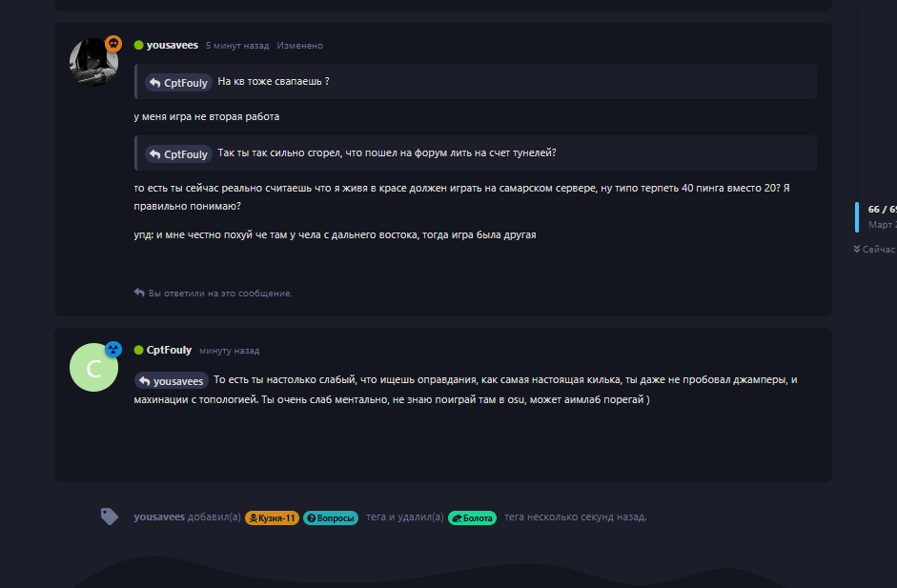Click the yousavees mention chip in CptFouly's reply
This screenshot has width=897, height=588.
tap(172, 381)
